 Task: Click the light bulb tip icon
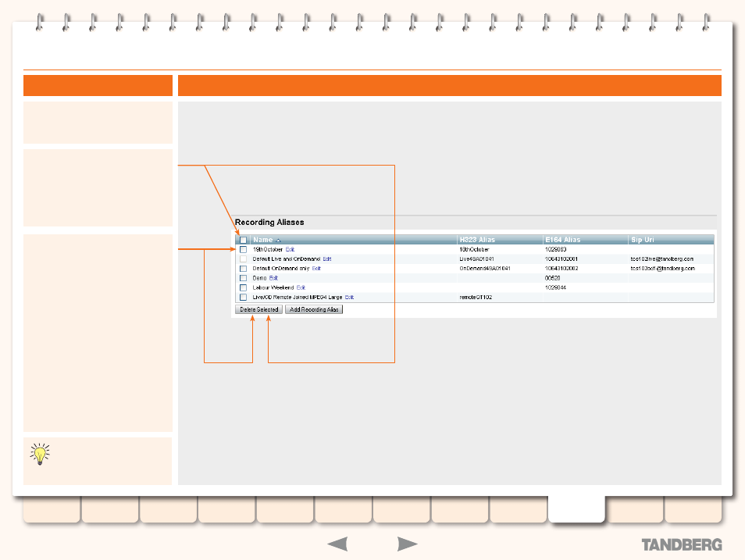coord(40,454)
